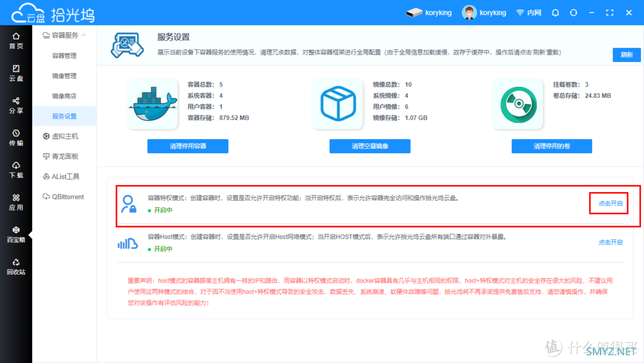Open the QBittorrent menu item
This screenshot has height=363, width=644.
pyautogui.click(x=63, y=196)
